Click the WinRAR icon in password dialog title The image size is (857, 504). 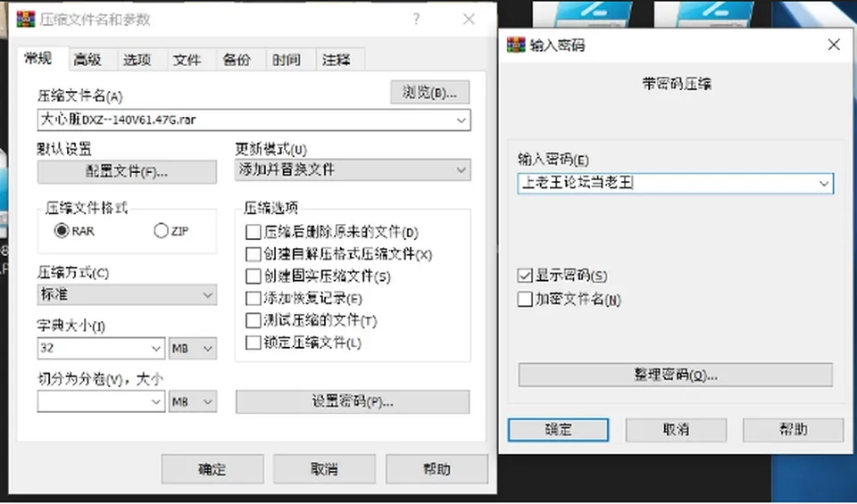(x=516, y=45)
